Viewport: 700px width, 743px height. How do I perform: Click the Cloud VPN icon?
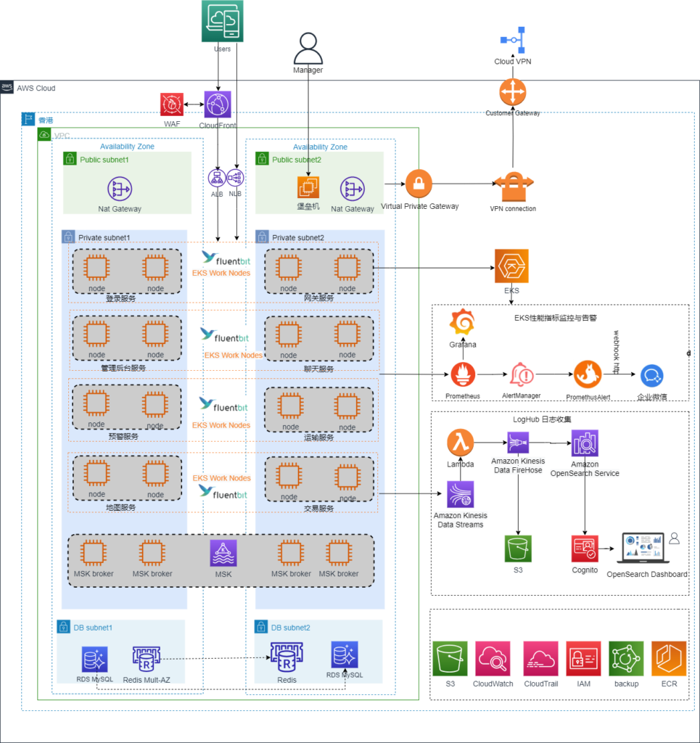pos(513,41)
